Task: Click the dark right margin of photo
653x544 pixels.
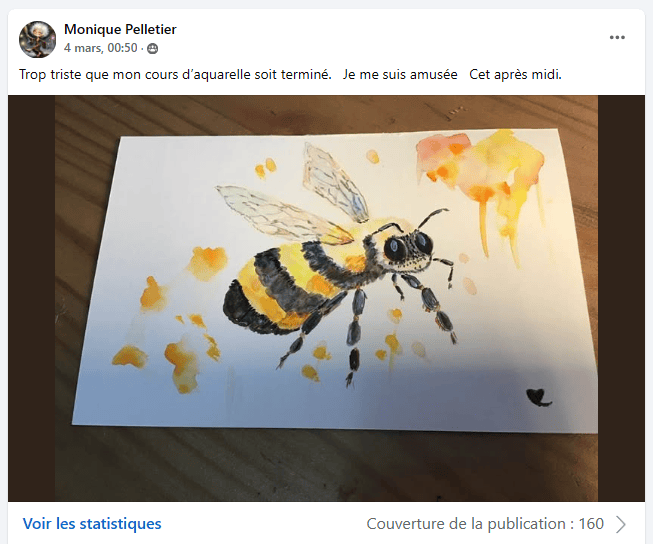Action: coord(621,298)
